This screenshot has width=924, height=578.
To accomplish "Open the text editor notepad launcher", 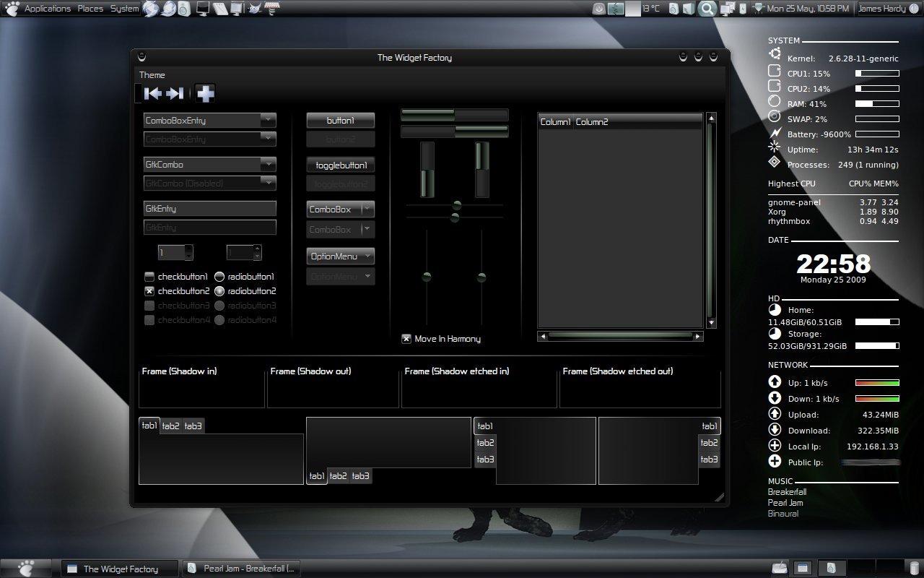I will pyautogui.click(x=220, y=9).
